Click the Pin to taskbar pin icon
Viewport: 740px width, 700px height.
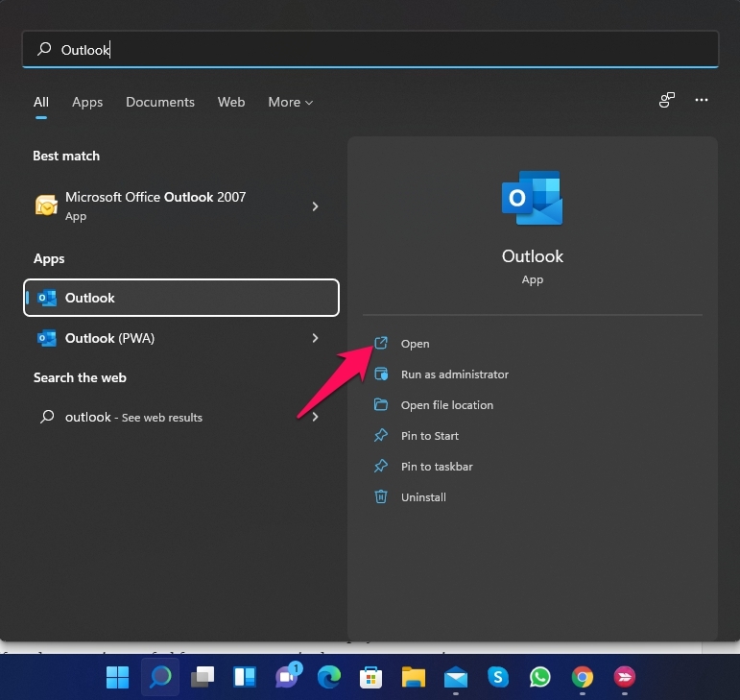tap(381, 467)
